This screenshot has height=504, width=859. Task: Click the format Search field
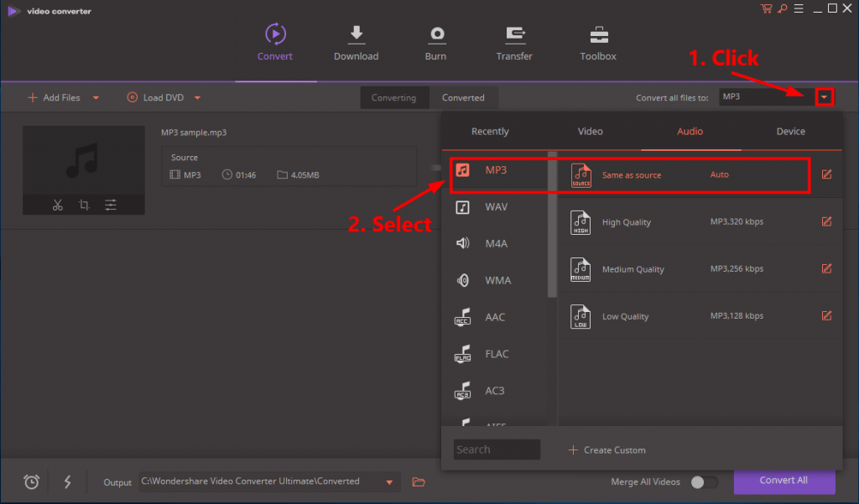[497, 449]
